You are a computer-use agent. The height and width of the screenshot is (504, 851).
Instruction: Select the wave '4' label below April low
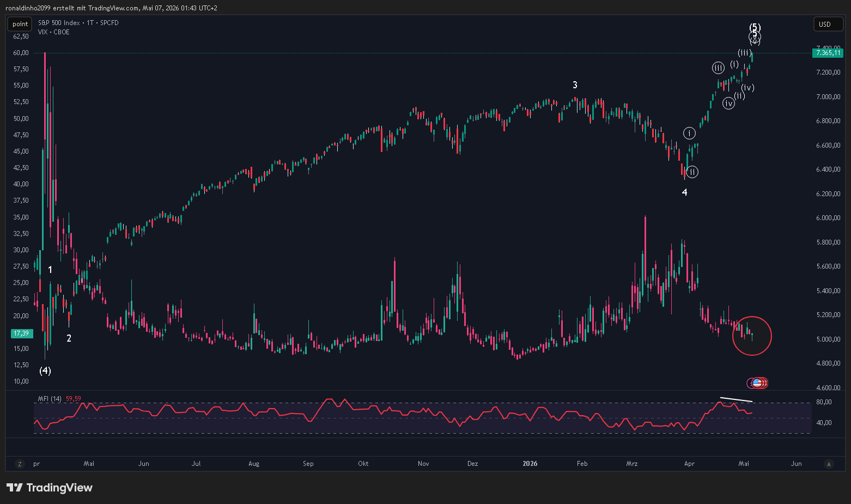(x=685, y=192)
